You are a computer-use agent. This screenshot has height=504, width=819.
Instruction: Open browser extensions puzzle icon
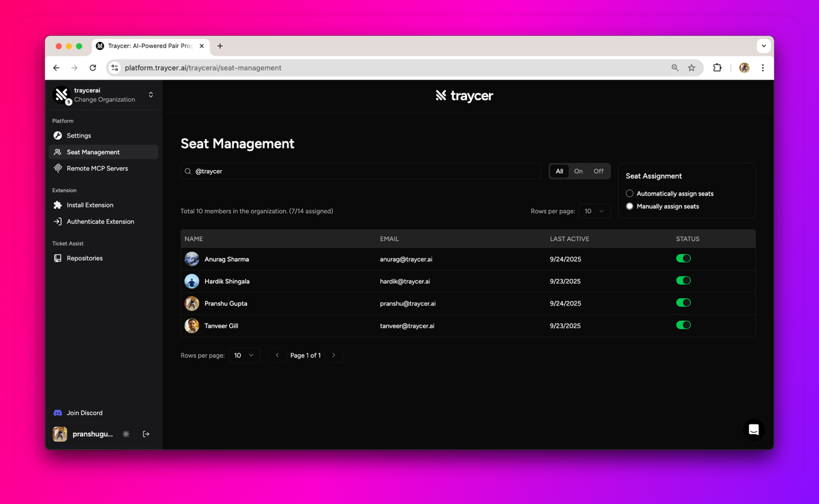pyautogui.click(x=717, y=68)
